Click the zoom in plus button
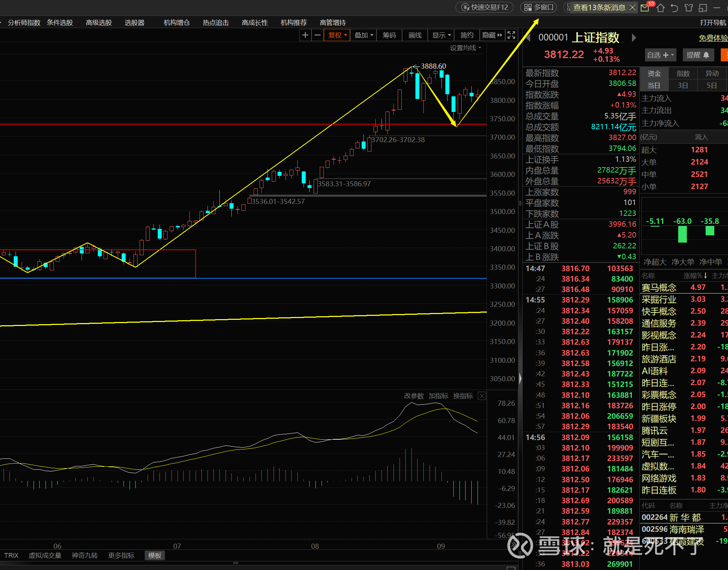Image resolution: width=728 pixels, height=570 pixels. pyautogui.click(x=305, y=35)
